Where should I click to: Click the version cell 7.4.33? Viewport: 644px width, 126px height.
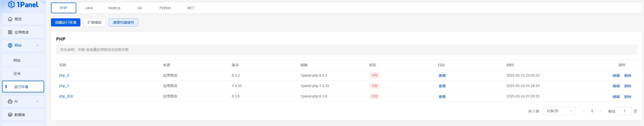[x=237, y=86]
